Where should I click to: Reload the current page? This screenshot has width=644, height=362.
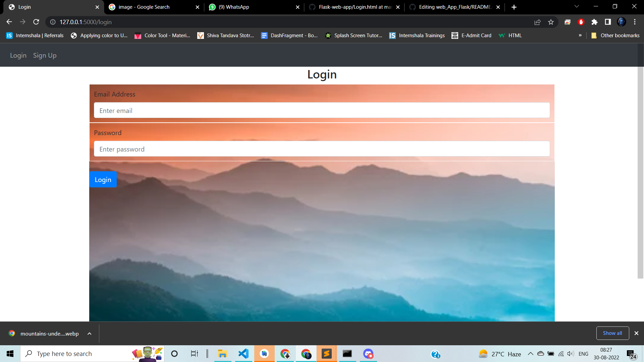point(36,22)
